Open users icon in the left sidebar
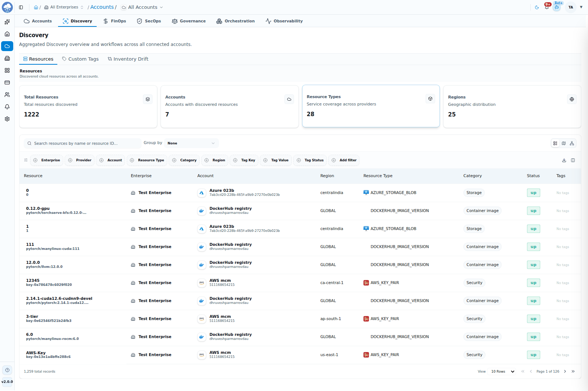This screenshot has height=391, width=588. pos(7,94)
